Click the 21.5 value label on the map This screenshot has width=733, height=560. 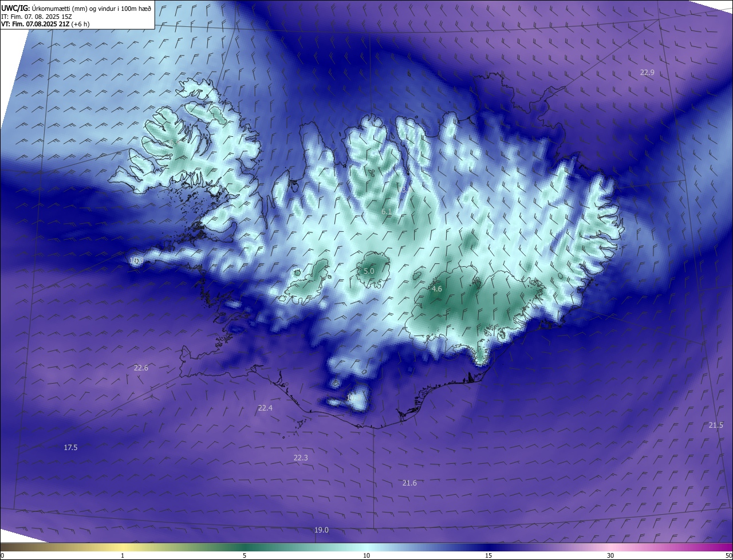tap(716, 425)
